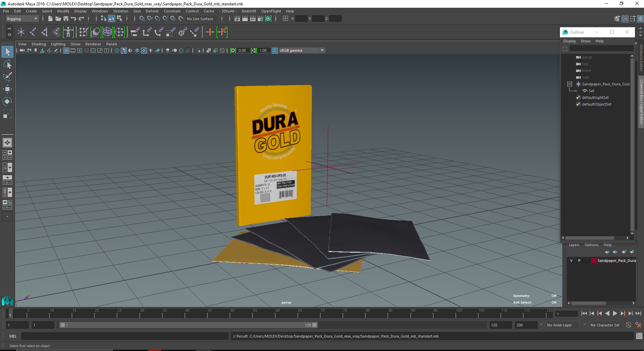Image resolution: width=644 pixels, height=351 pixels.
Task: Select the persp camera in Outliner
Action: coord(587,57)
